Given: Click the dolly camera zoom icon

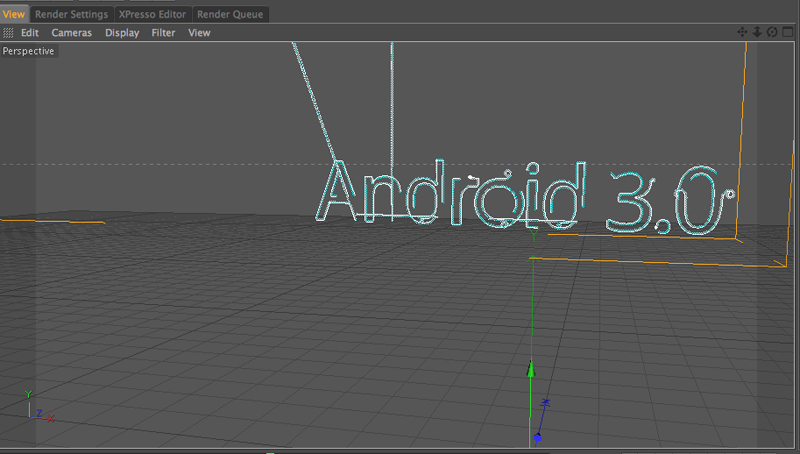Looking at the screenshot, I should [x=757, y=32].
